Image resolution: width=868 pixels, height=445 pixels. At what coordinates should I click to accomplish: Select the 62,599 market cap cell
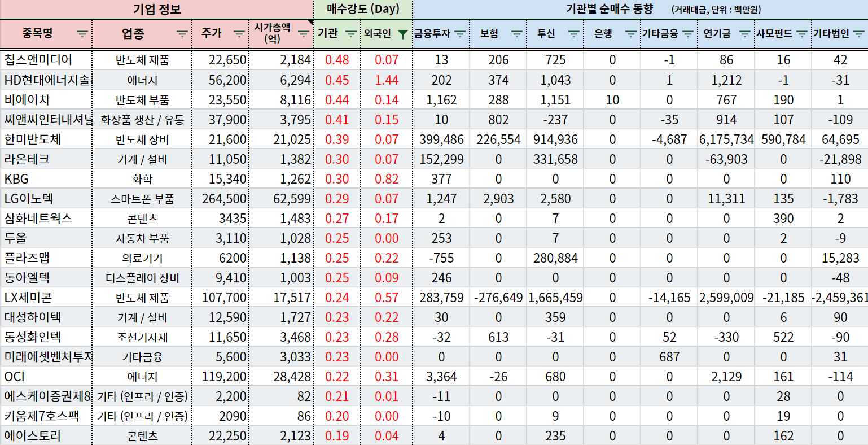[281, 198]
